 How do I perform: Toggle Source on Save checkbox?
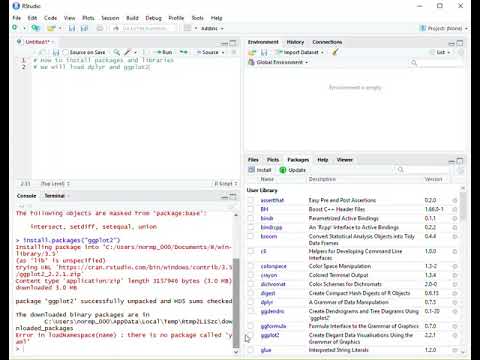(x=66, y=52)
